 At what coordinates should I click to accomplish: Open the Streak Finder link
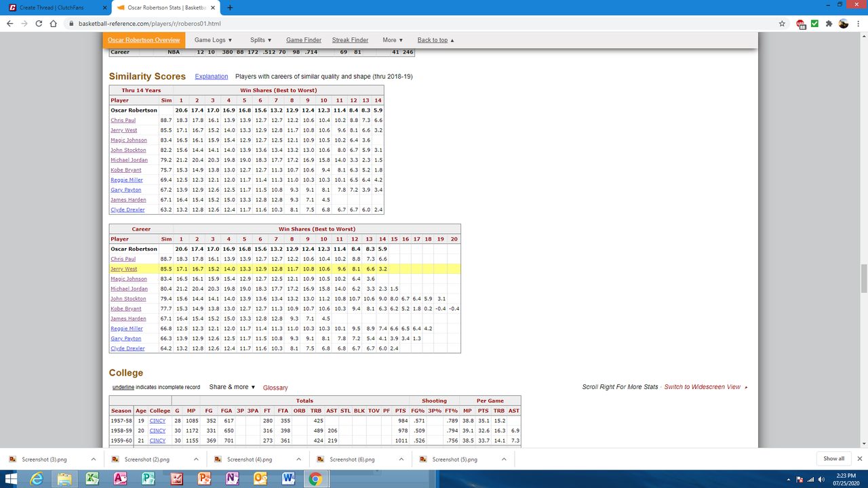tap(350, 40)
